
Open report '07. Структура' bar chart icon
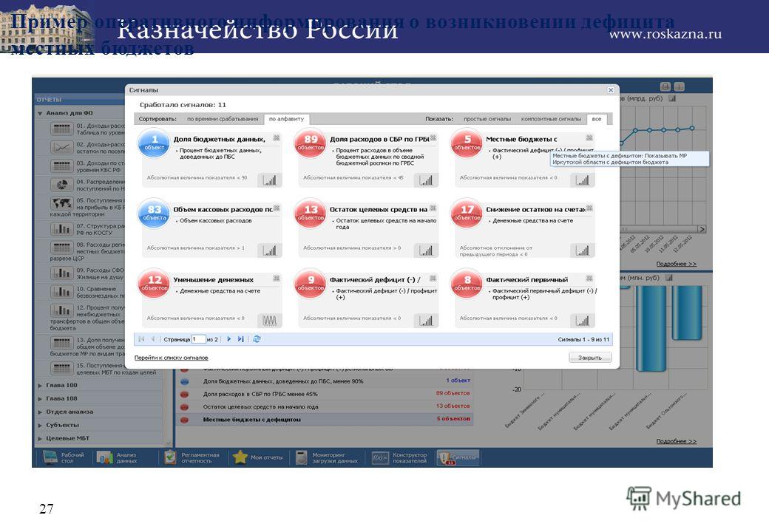tap(62, 229)
